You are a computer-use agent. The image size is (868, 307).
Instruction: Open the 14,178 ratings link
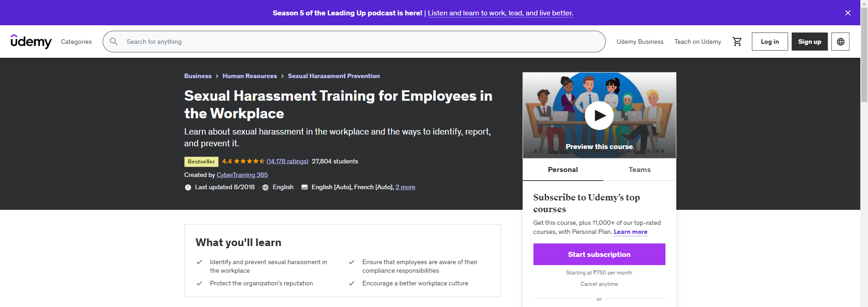click(288, 161)
